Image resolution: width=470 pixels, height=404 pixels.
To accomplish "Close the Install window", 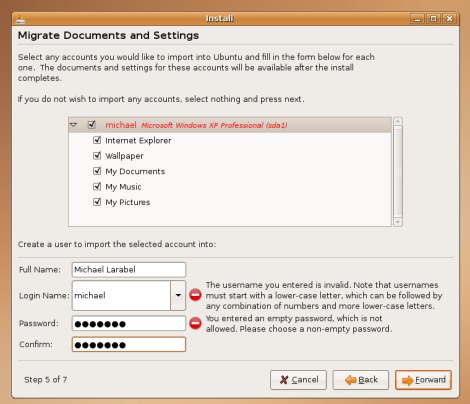I will click(x=450, y=19).
